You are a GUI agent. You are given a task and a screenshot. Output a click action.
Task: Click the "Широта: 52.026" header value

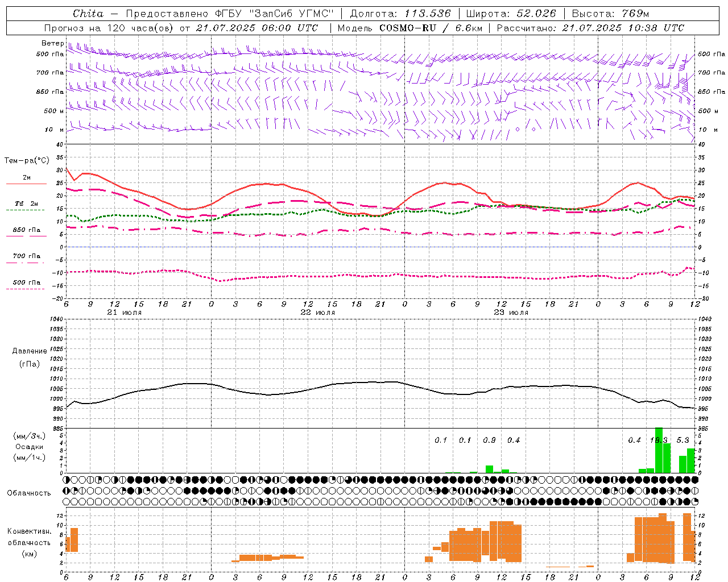pos(511,14)
